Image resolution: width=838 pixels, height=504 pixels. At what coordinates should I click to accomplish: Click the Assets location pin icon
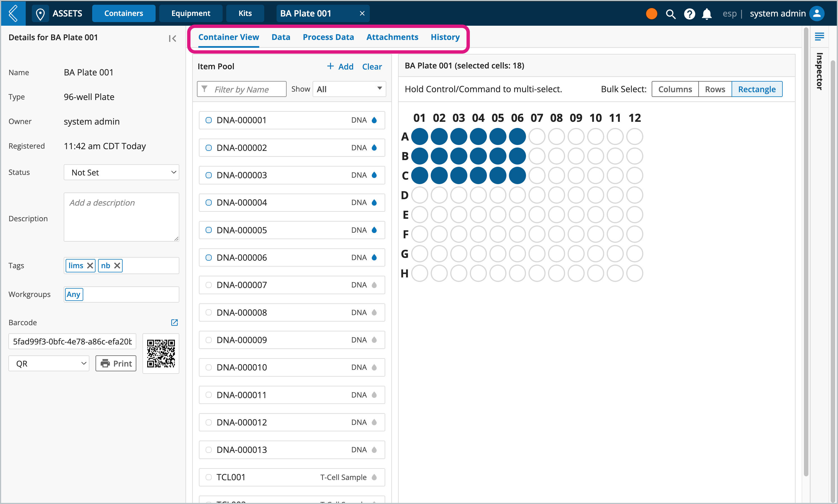41,14
